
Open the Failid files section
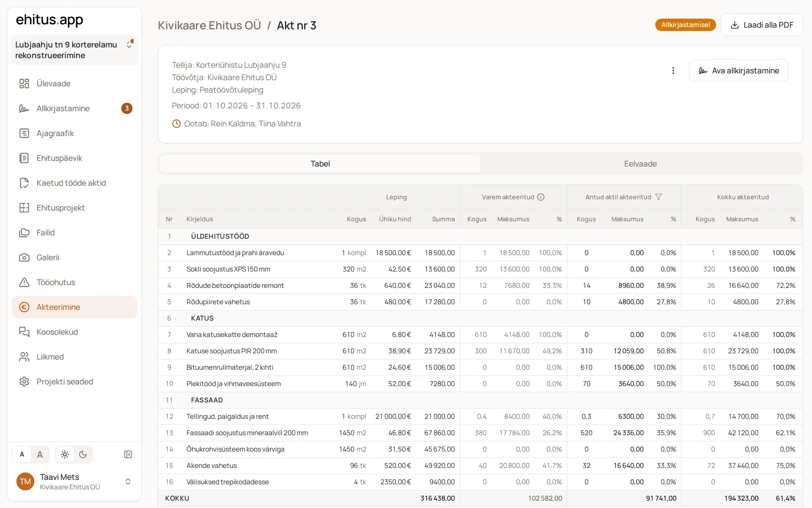tap(74, 233)
